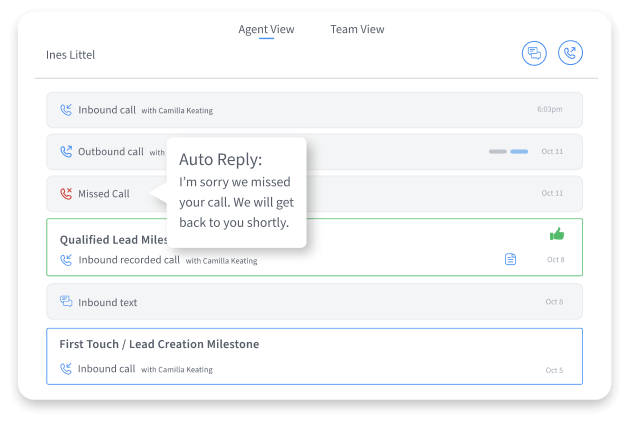Select Oct 11 date on Outbound call row
The height and width of the screenshot is (422, 629).
pyautogui.click(x=552, y=151)
